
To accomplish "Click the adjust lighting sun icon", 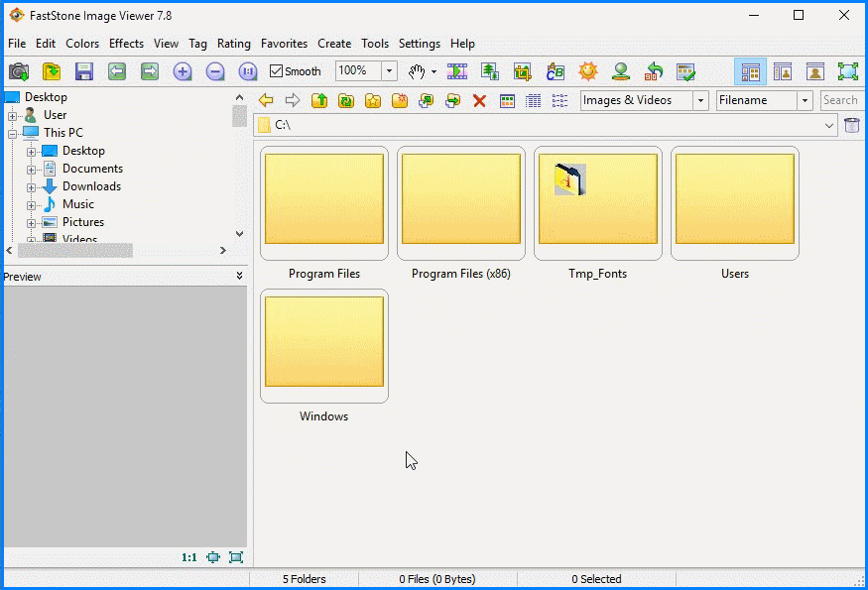I will (588, 71).
